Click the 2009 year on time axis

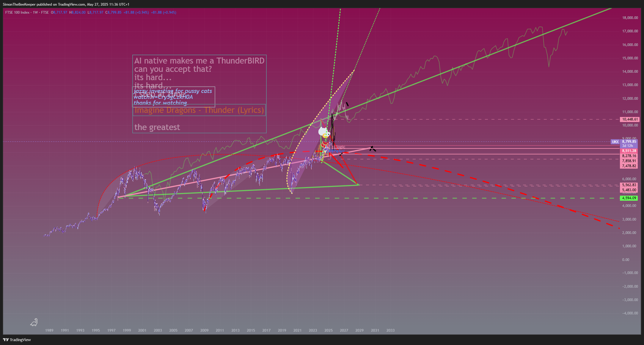205,330
